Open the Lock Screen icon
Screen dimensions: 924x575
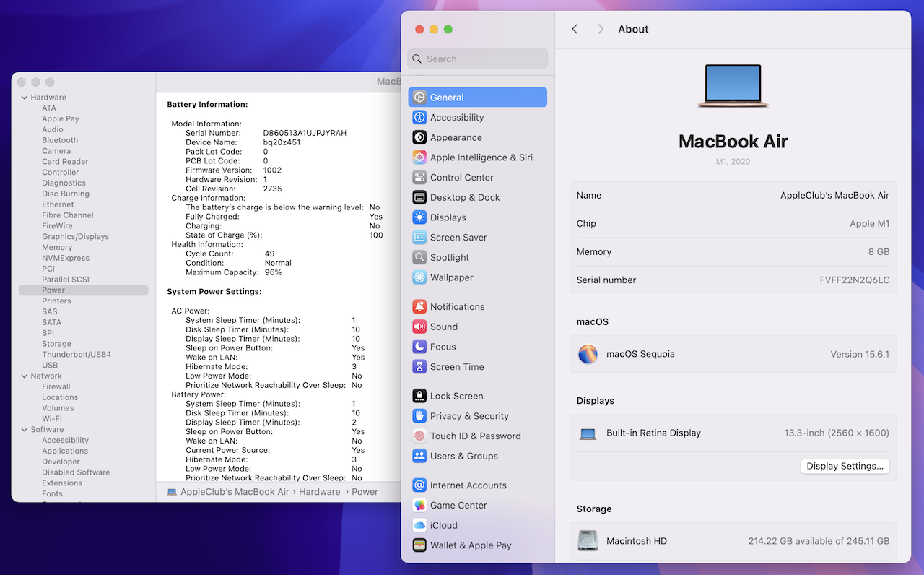[419, 396]
